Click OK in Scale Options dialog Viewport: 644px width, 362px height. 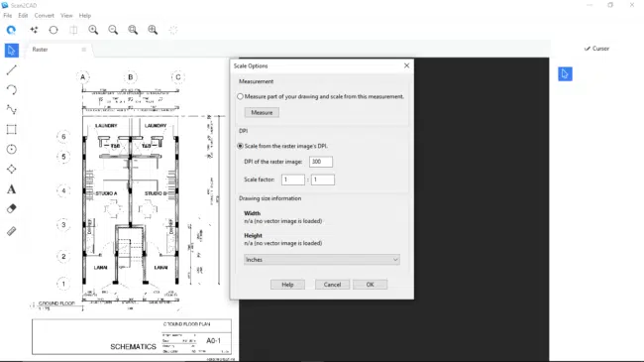tap(371, 285)
